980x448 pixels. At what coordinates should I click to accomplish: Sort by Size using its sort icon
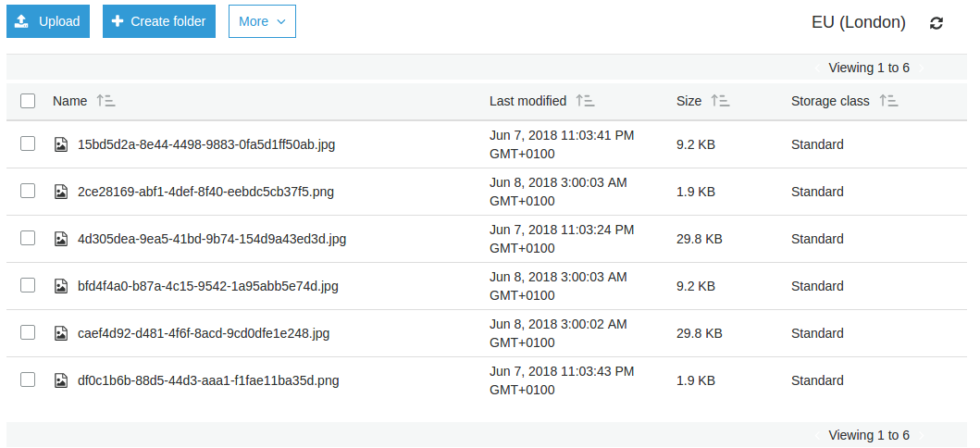point(720,101)
